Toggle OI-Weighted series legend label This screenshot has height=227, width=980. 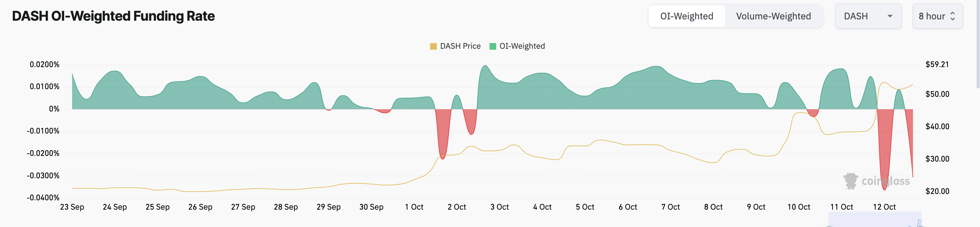pyautogui.click(x=522, y=46)
